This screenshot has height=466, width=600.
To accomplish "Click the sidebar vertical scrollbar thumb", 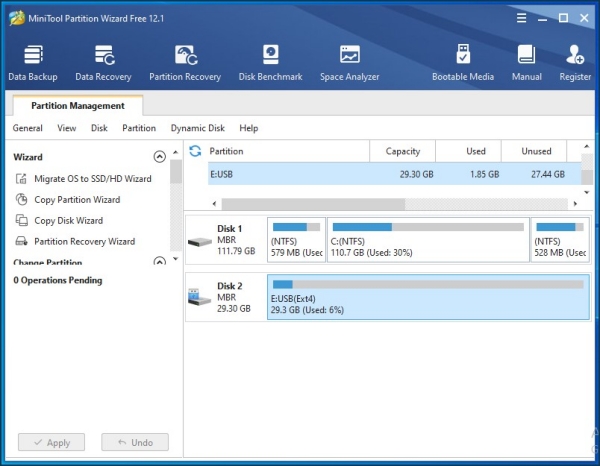I will click(x=176, y=171).
